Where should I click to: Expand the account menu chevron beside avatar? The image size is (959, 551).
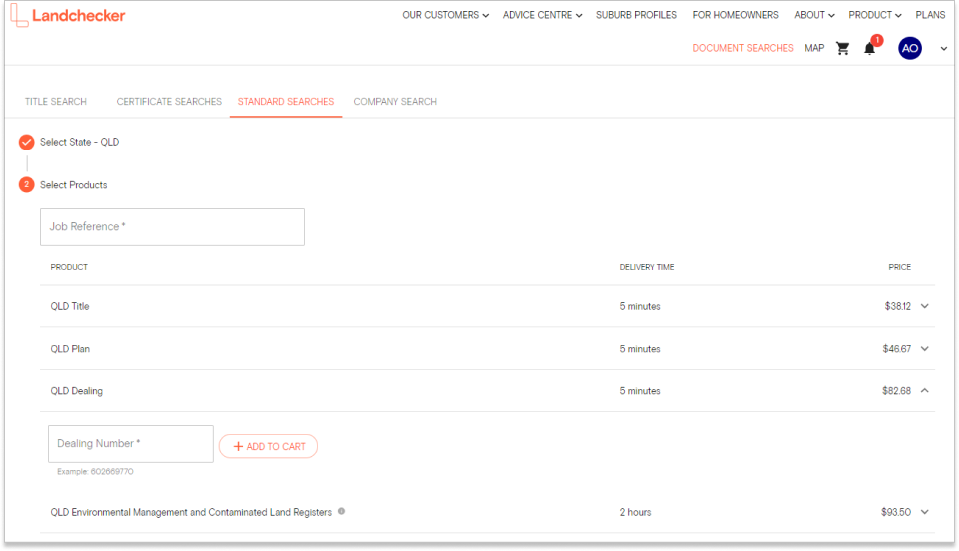tap(944, 48)
